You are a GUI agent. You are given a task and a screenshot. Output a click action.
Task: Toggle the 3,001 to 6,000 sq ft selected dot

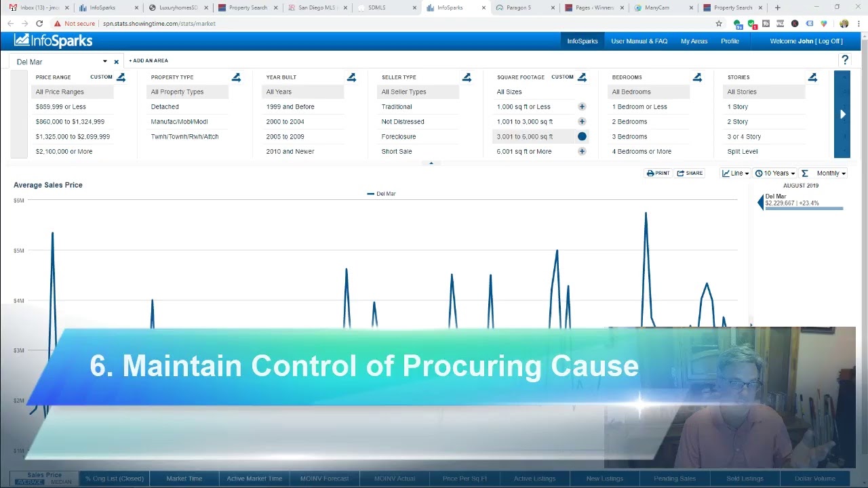[x=582, y=136]
